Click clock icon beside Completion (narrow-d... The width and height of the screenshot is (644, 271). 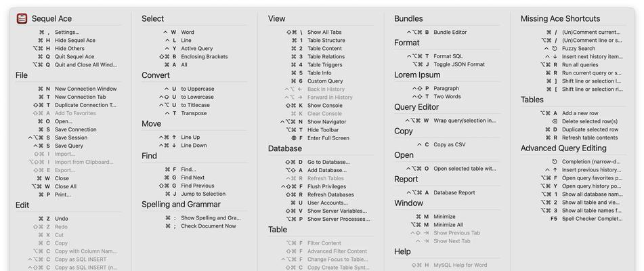(555, 162)
